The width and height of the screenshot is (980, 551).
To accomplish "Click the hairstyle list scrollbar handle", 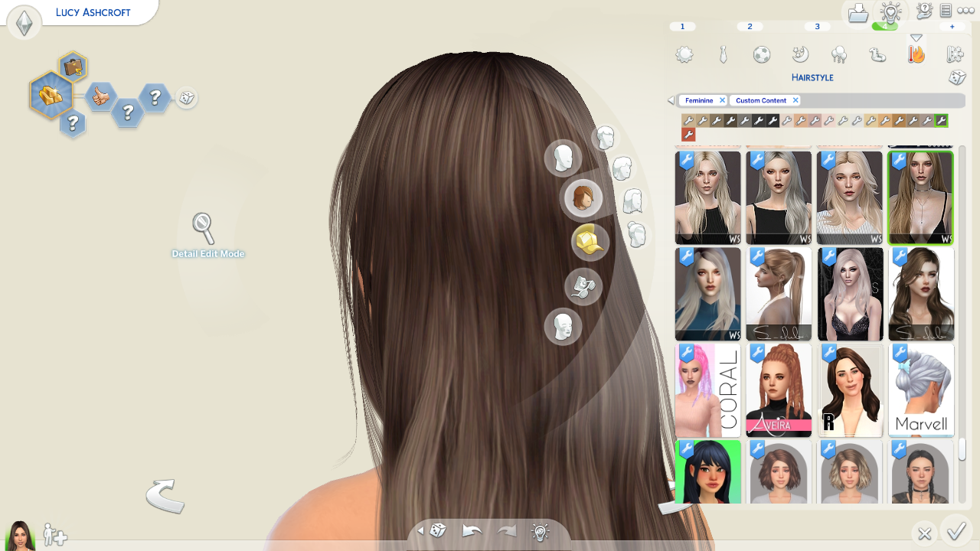I will [962, 448].
